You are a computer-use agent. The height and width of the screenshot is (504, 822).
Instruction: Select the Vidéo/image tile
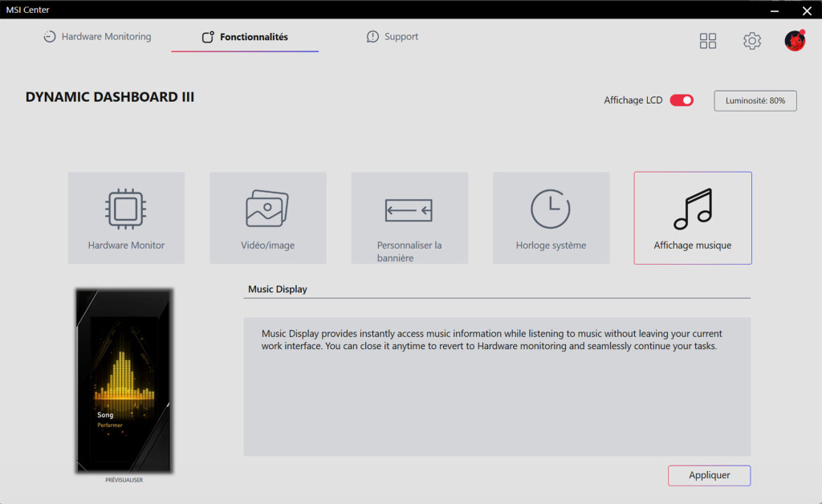(268, 218)
